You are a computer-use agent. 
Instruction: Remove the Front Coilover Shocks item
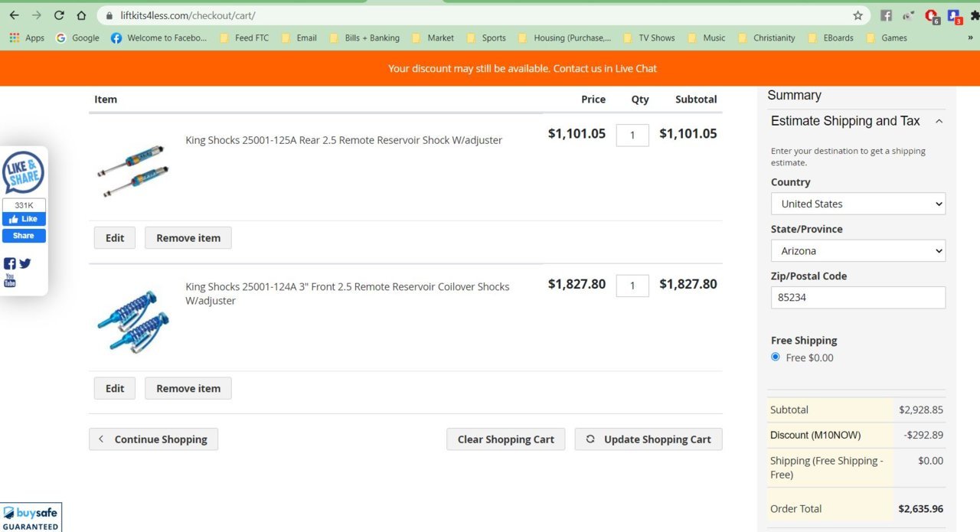tap(188, 388)
